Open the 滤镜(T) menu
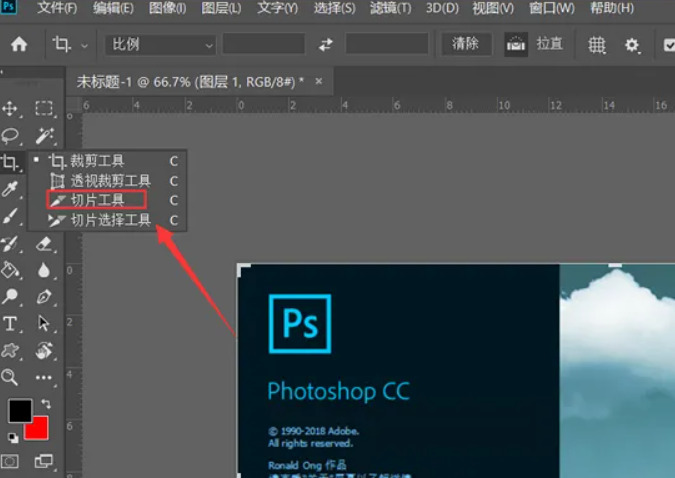Screen dimensions: 675x478 pos(390,8)
